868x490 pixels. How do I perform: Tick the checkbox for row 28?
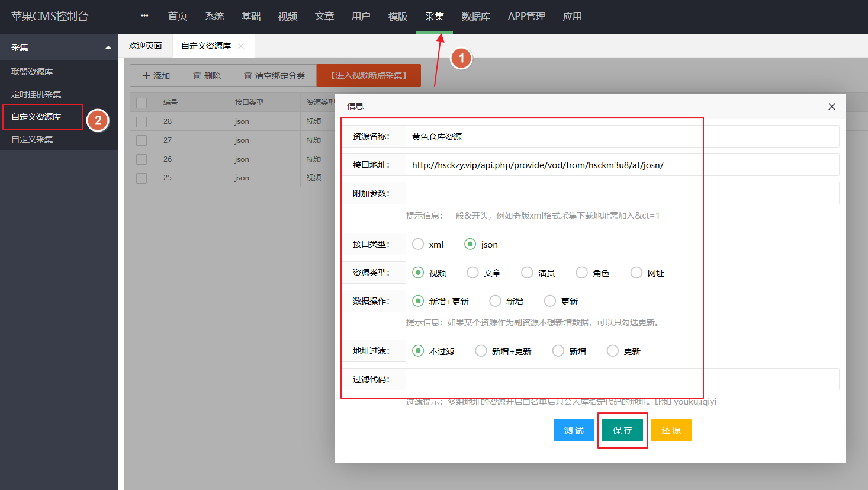pyautogui.click(x=142, y=121)
